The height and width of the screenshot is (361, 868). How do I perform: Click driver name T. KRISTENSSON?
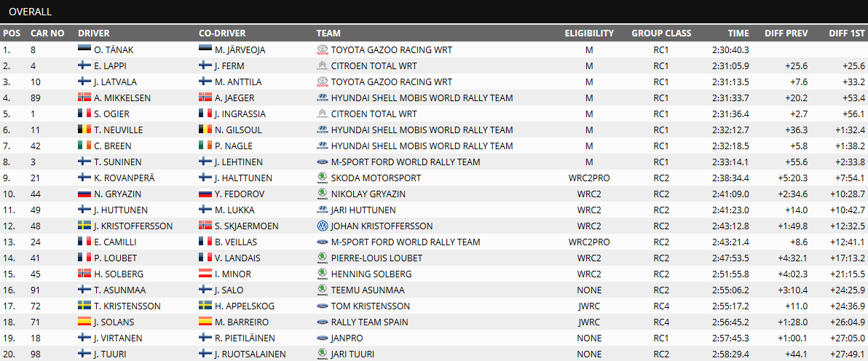pyautogui.click(x=127, y=306)
